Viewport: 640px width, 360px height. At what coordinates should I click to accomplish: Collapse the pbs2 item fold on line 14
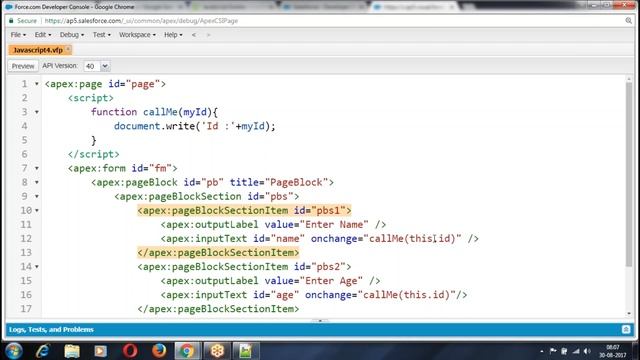(37, 267)
